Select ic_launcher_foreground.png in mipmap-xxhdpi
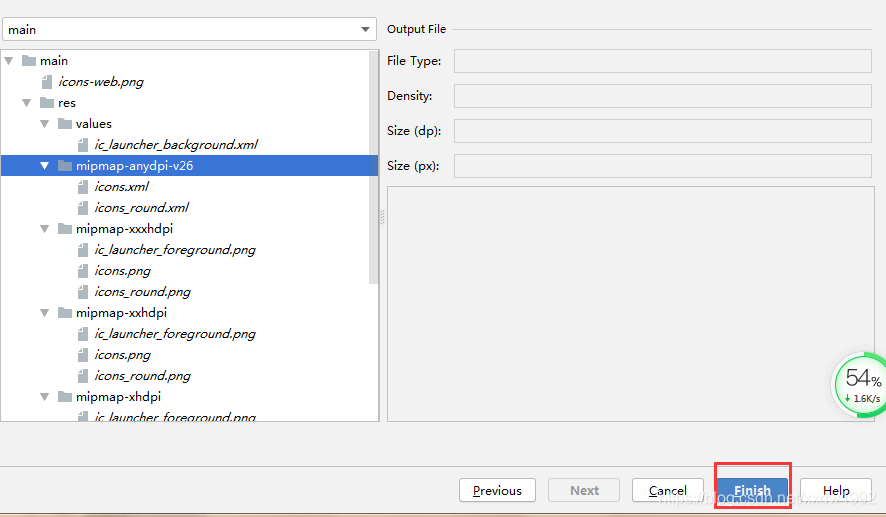Screen dimensions: 886x517 (x=175, y=334)
